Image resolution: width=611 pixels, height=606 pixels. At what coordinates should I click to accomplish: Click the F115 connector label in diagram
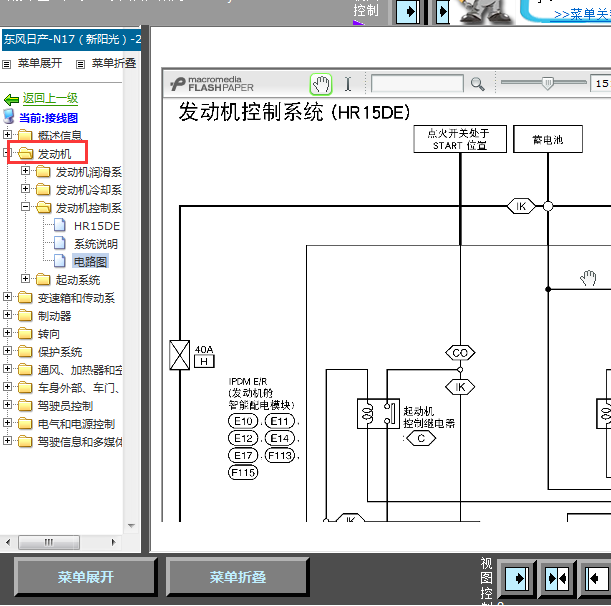click(243, 473)
